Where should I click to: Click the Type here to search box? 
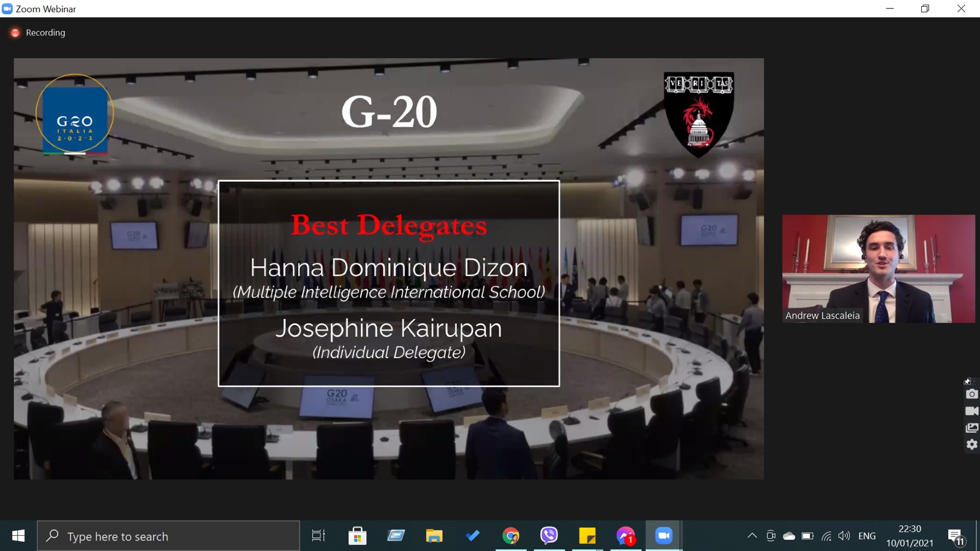(x=168, y=536)
